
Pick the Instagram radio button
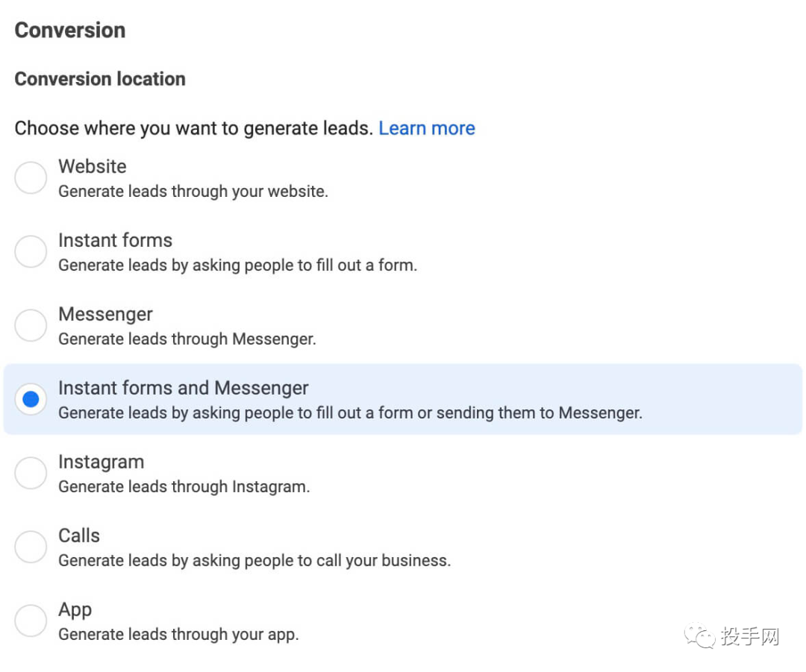tap(31, 474)
